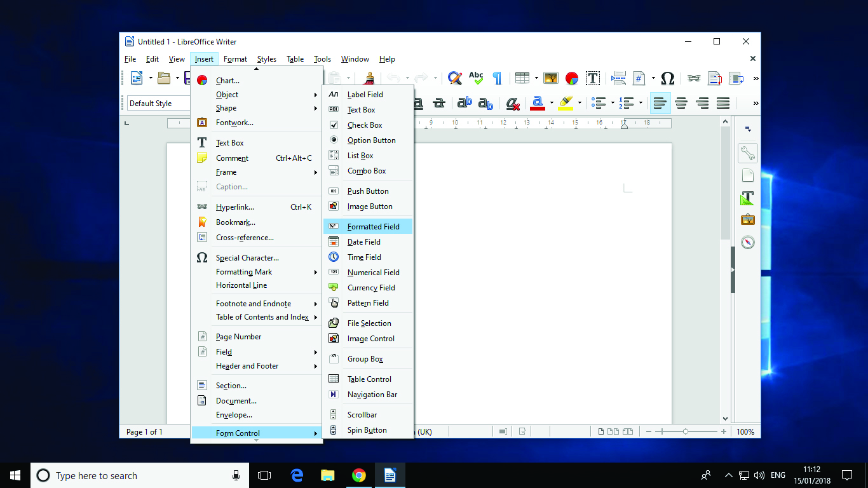Click the Insert Image toolbar icon
The width and height of the screenshot is (868, 488).
tap(551, 78)
